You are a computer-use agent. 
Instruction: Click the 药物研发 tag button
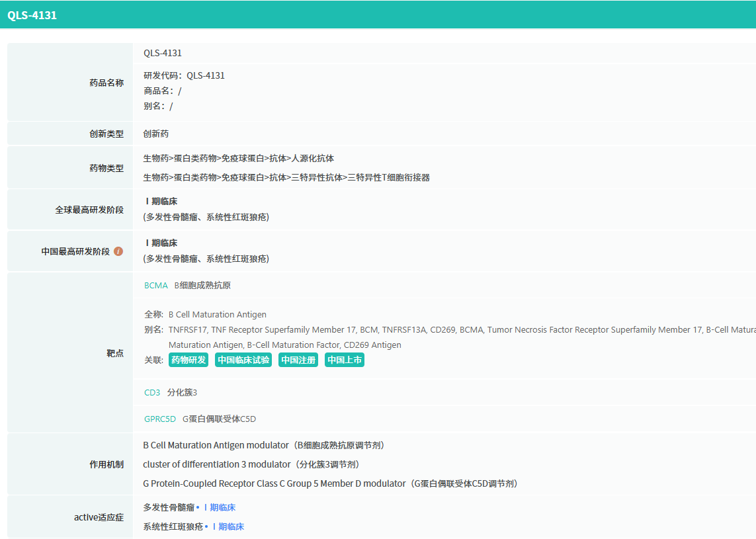click(x=189, y=360)
